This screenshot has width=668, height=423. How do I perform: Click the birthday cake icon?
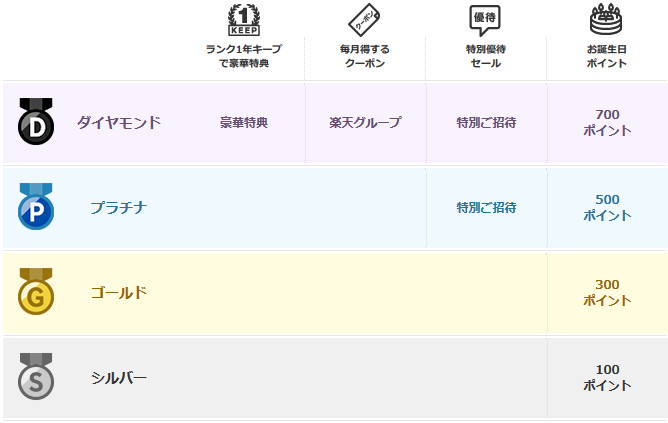point(606,20)
